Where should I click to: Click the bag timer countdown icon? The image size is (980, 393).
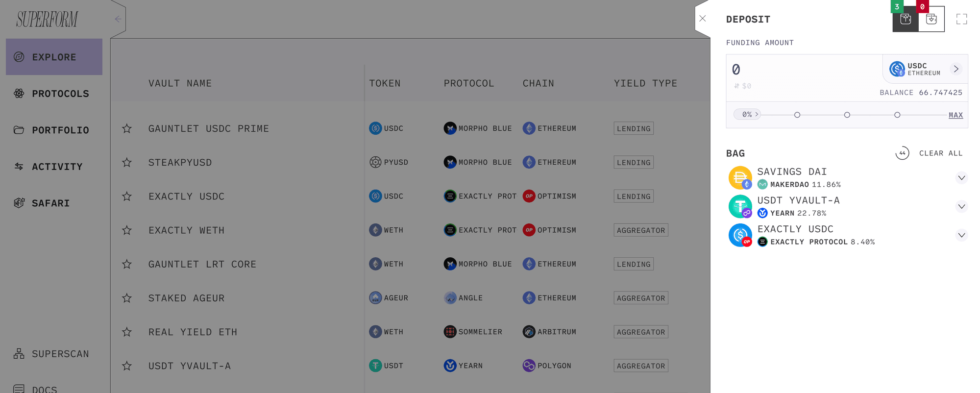tap(902, 153)
